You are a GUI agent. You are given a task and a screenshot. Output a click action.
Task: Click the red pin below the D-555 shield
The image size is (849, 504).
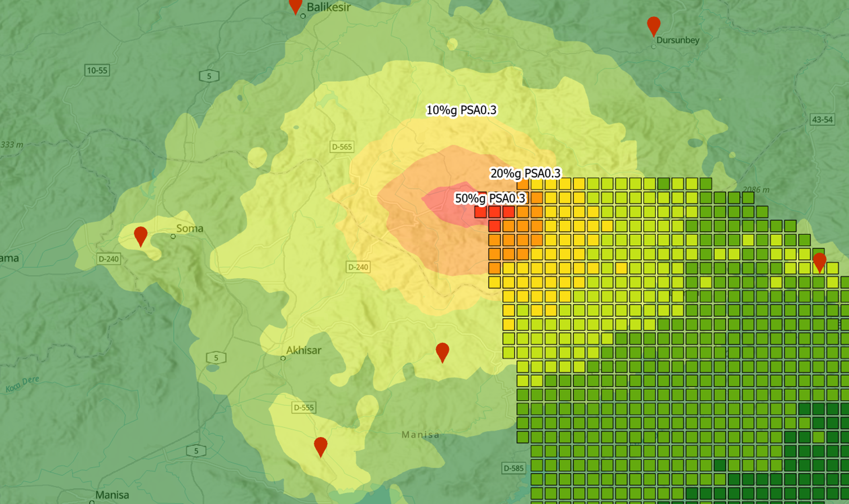321,446
